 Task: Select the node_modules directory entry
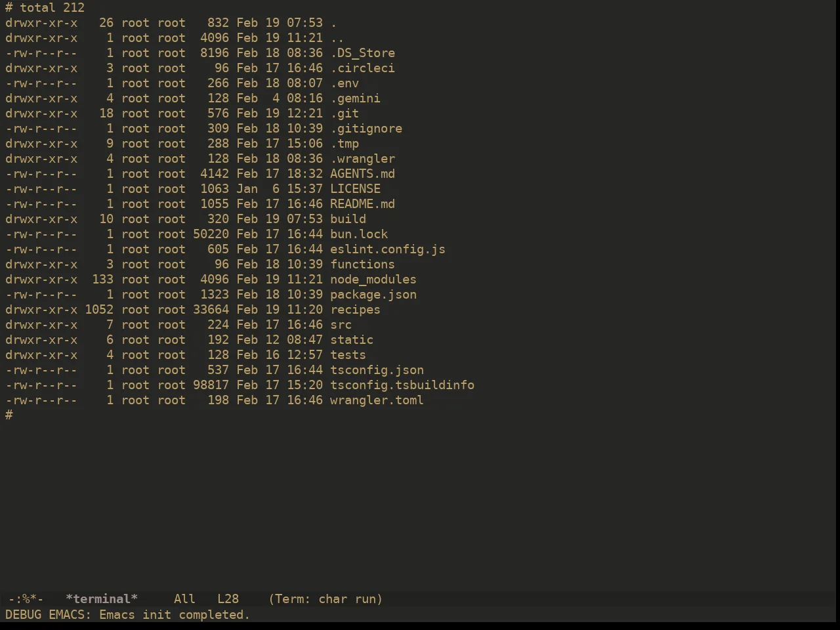(x=373, y=280)
